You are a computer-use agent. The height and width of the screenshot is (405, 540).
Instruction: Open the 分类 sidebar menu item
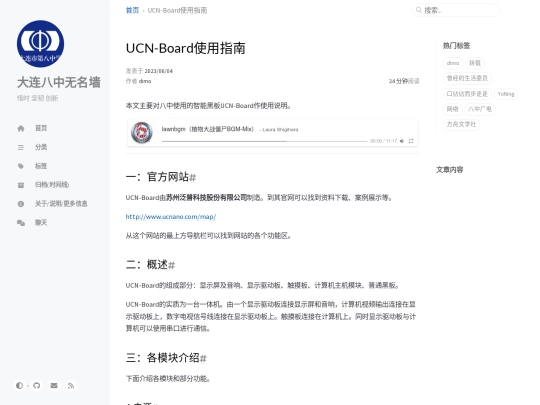[41, 147]
